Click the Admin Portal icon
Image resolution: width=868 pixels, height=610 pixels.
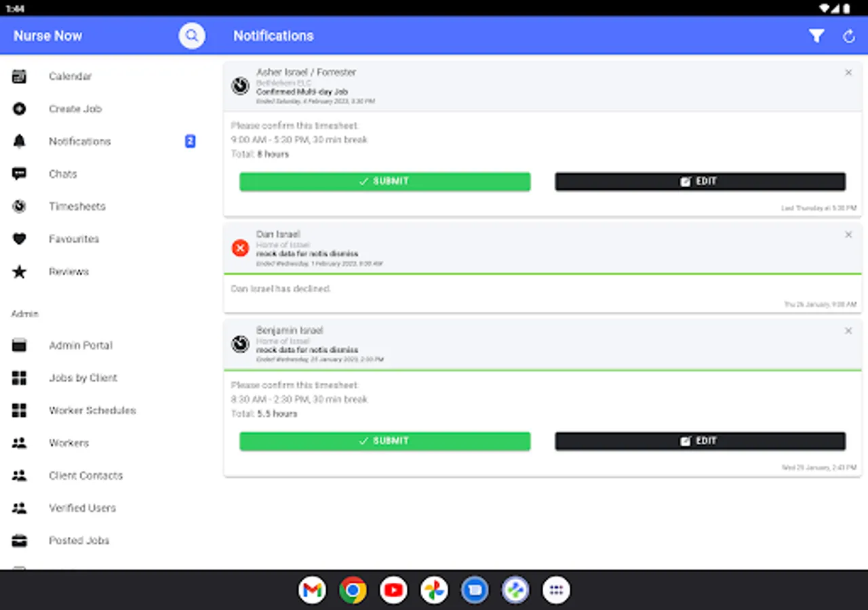(19, 346)
